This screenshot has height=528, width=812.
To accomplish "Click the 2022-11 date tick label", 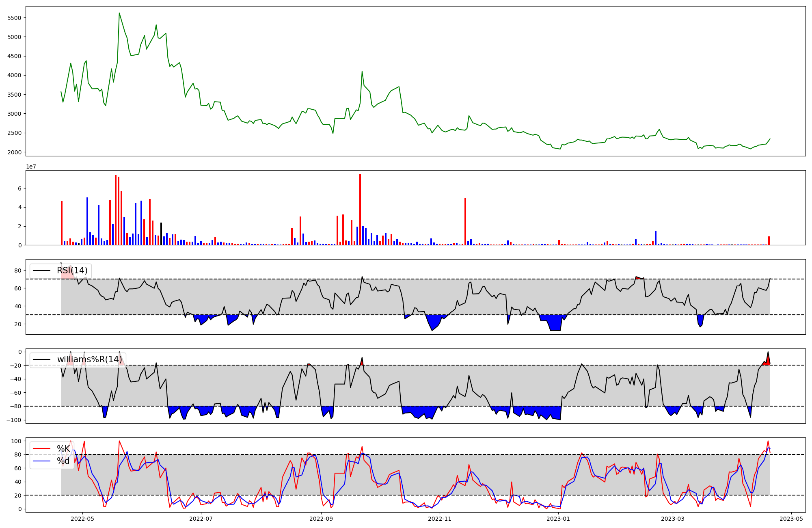I will tap(440, 519).
